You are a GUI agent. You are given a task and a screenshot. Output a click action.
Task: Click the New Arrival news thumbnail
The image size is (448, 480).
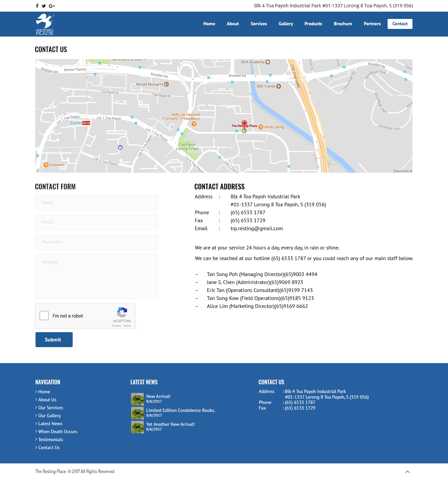137,399
